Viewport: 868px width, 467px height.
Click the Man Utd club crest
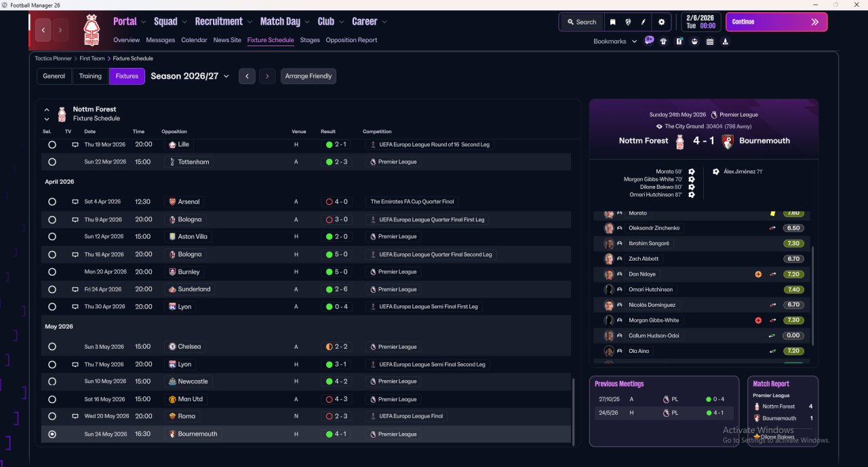click(172, 399)
